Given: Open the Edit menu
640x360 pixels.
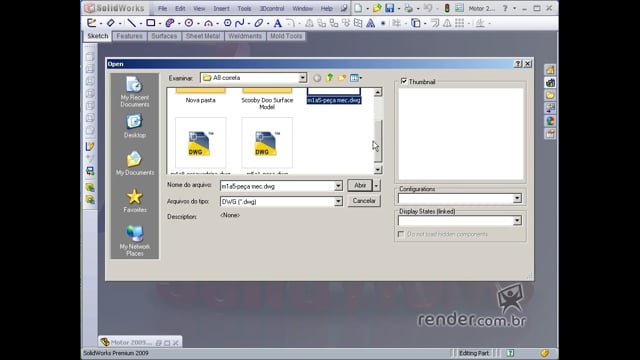Looking at the screenshot, I should click(180, 9).
